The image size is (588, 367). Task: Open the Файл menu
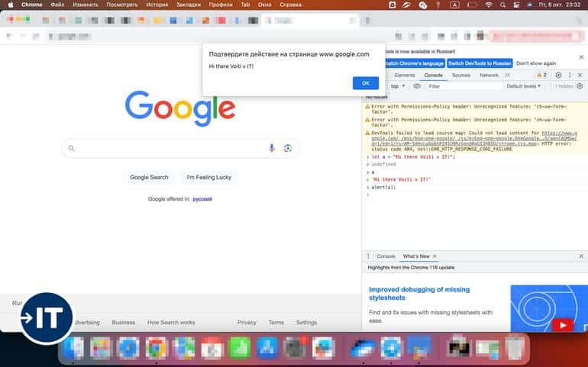coord(57,5)
